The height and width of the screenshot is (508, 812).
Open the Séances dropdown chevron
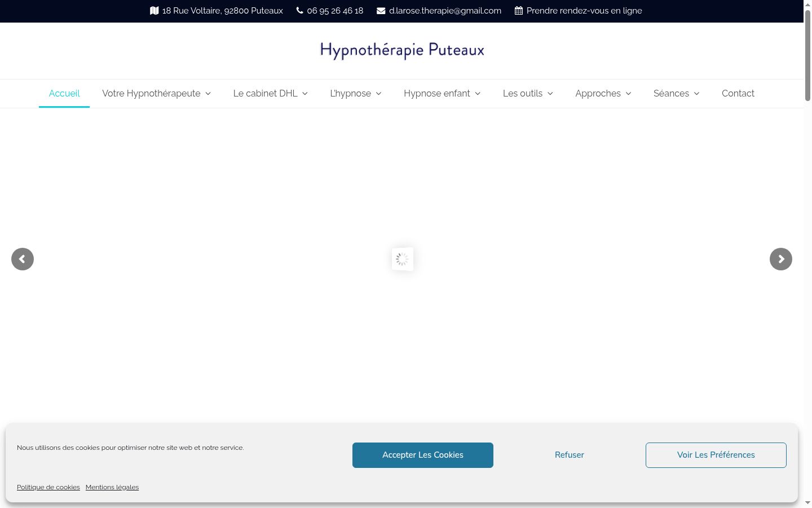pos(697,94)
